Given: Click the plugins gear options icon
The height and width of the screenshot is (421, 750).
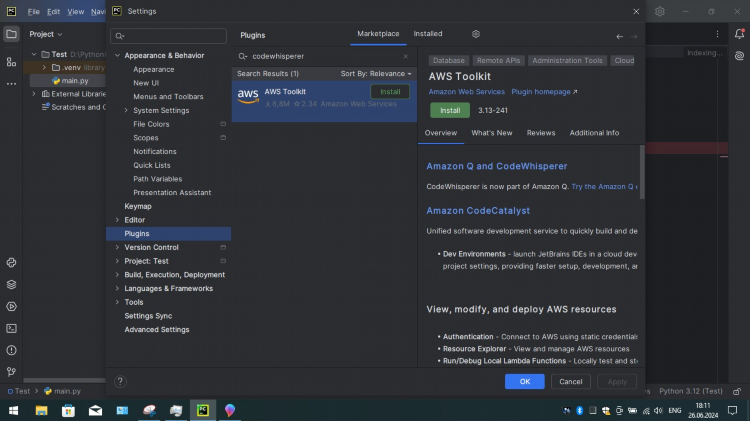Looking at the screenshot, I should [x=475, y=34].
